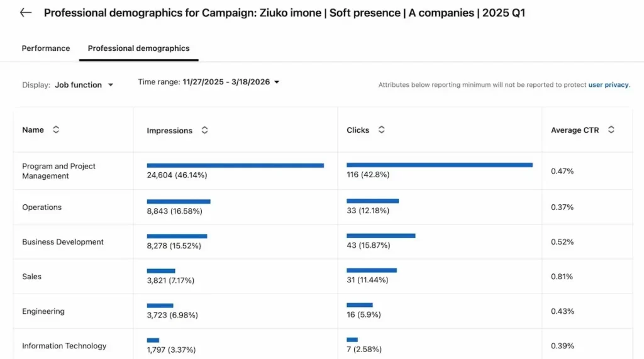Click the Average CTR header label
Viewport: 644px width, 359px height.
(x=575, y=130)
